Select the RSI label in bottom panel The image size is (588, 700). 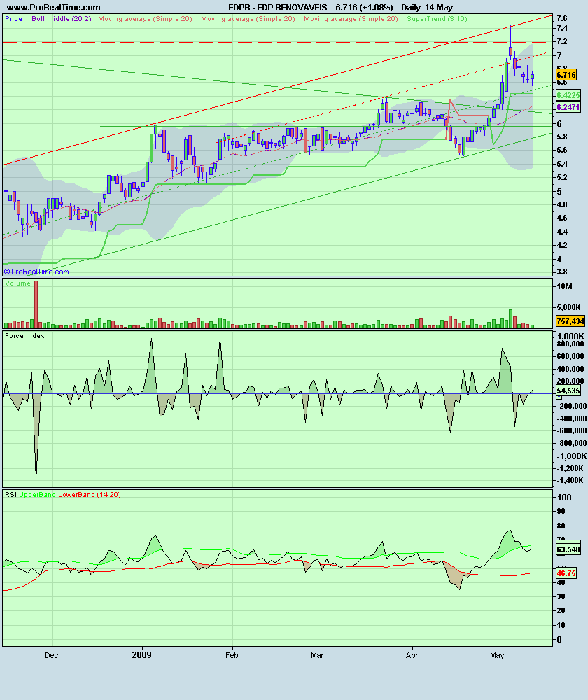[x=10, y=495]
